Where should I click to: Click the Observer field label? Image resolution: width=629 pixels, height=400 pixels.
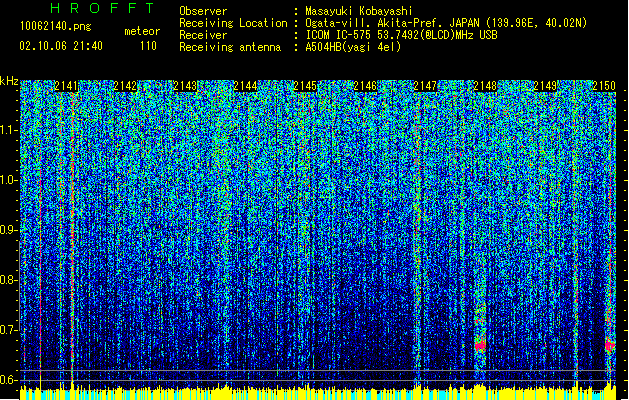[203, 11]
